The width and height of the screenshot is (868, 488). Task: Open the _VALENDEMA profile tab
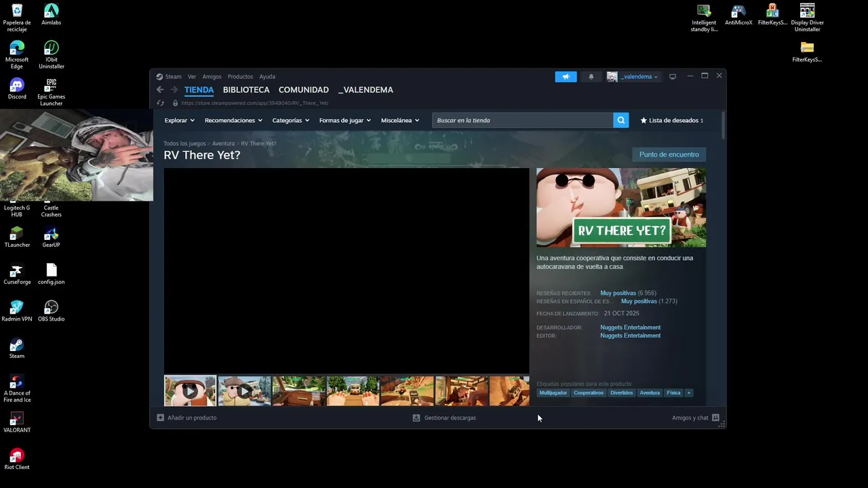coord(366,89)
